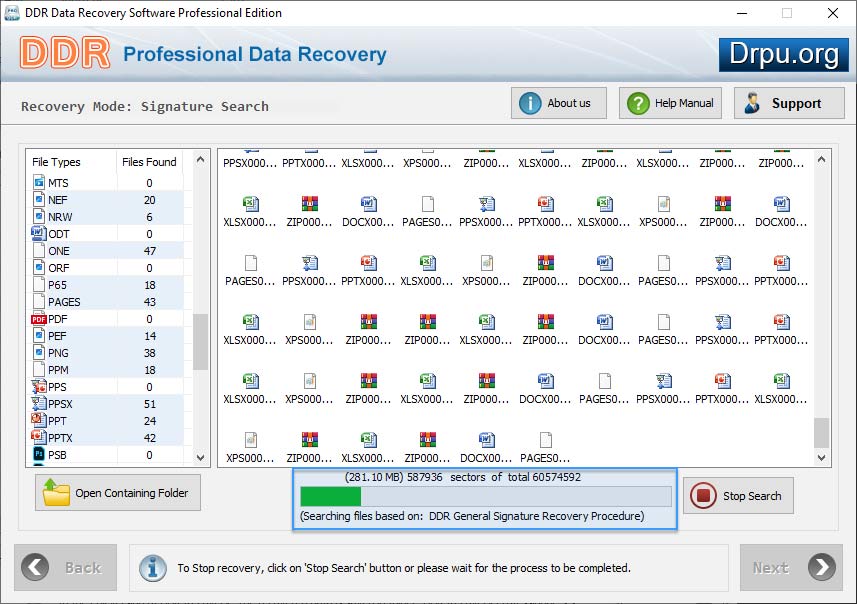Click recovered files grid scroll up arrow
Viewport: 857px width, 604px height.
coord(821,160)
